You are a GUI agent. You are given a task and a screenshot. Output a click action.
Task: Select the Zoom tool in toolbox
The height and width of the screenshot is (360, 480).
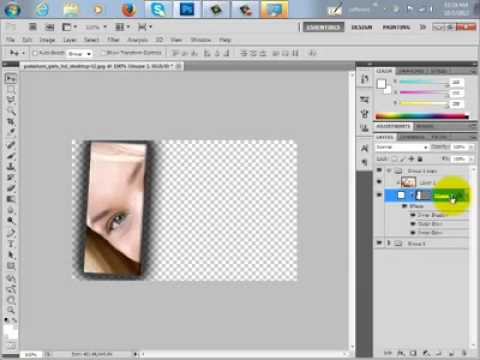pos(11,310)
